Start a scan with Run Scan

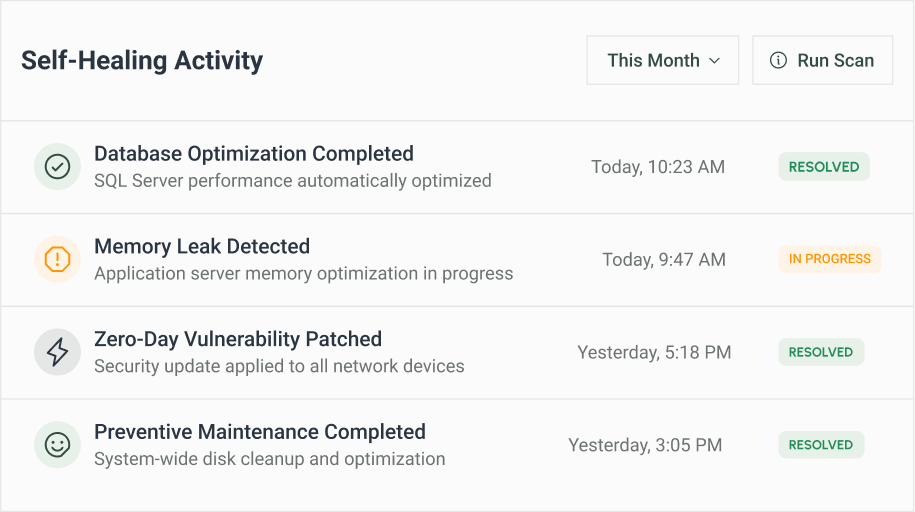tap(822, 60)
